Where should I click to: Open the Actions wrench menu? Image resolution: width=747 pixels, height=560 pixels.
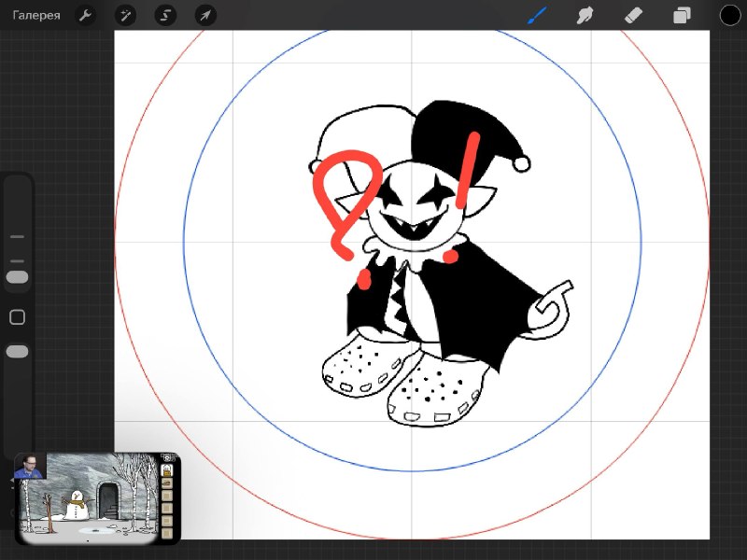(x=86, y=15)
